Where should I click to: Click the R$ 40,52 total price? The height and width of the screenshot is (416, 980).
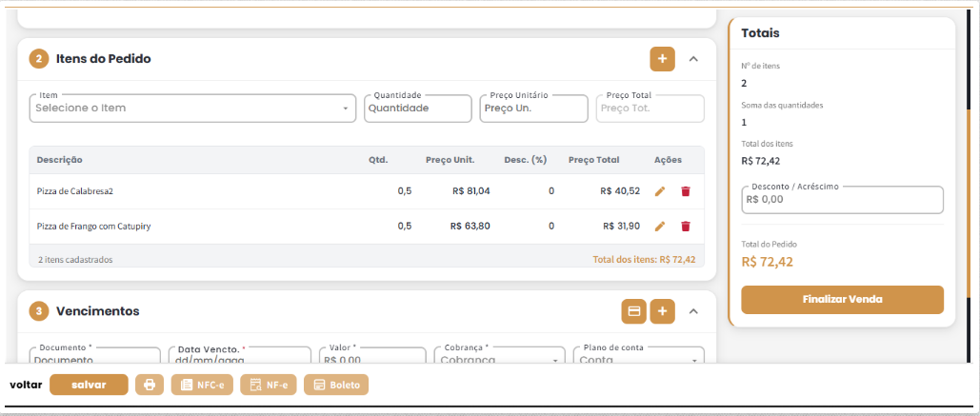tap(620, 191)
